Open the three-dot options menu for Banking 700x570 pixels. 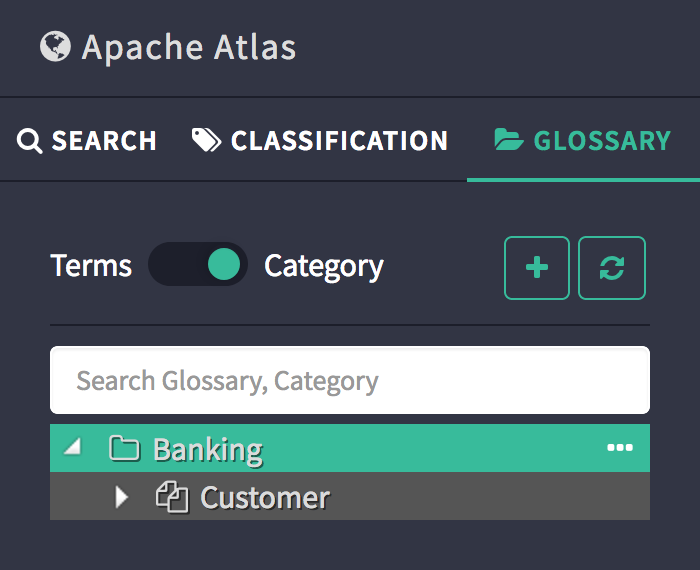[x=620, y=448]
